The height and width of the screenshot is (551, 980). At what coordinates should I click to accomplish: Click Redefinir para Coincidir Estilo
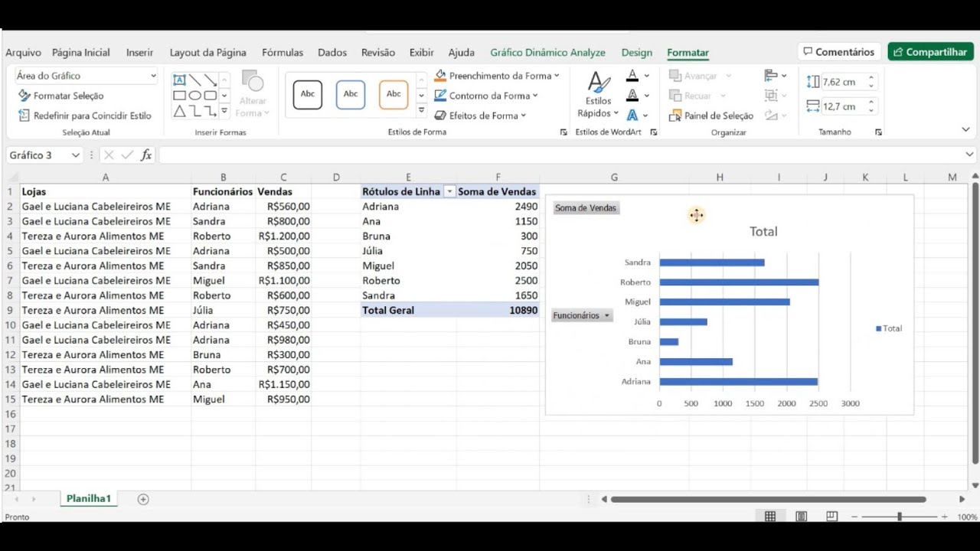[85, 116]
